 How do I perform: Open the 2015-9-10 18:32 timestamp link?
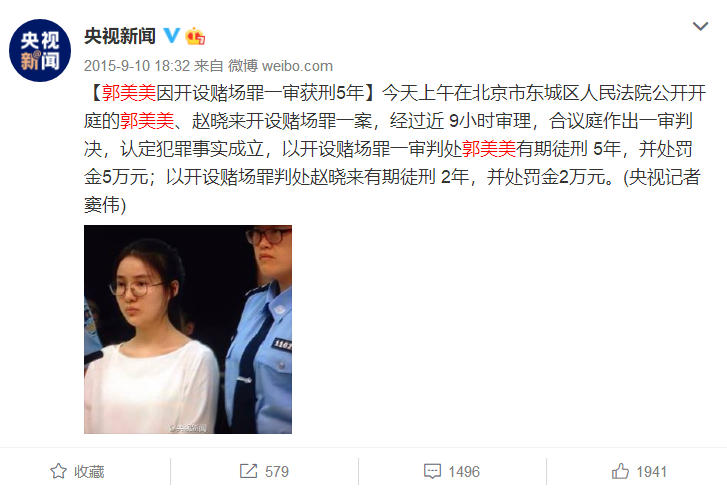[137, 66]
